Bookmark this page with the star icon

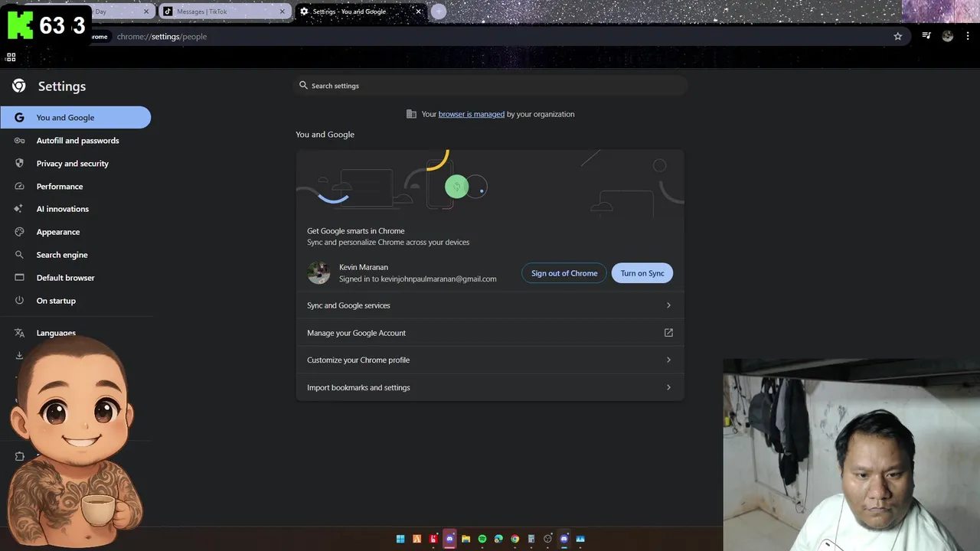pos(898,36)
